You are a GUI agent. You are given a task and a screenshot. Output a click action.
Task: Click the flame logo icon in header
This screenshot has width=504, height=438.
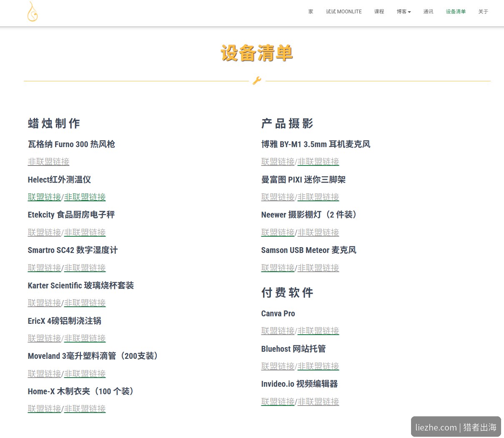pyautogui.click(x=33, y=12)
